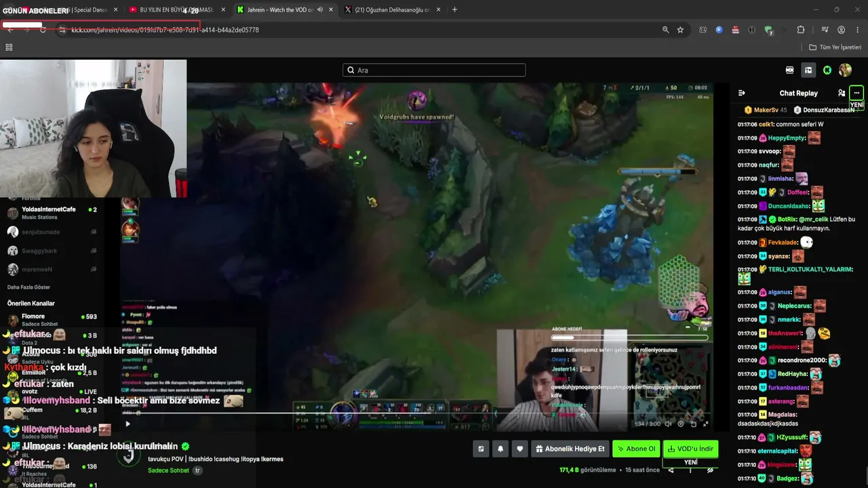Screen dimensions: 868x488
Task: Click the MakerSv user in chat header
Action: point(766,110)
